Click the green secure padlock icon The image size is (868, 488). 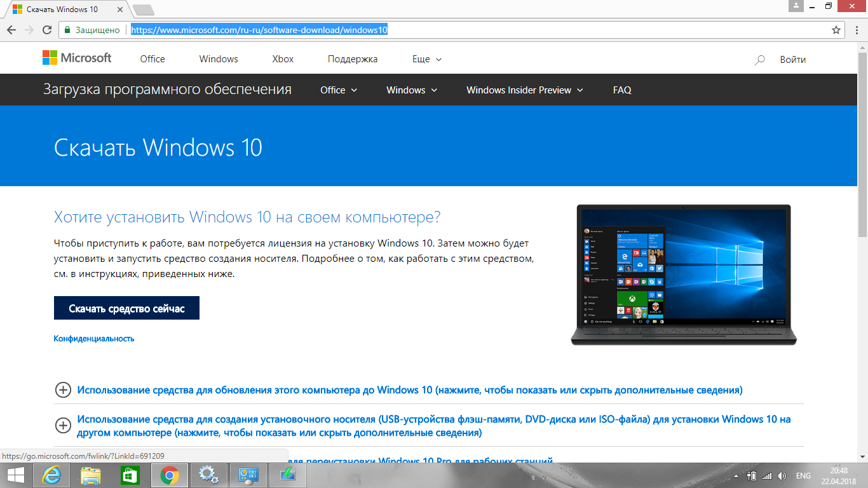tap(67, 30)
